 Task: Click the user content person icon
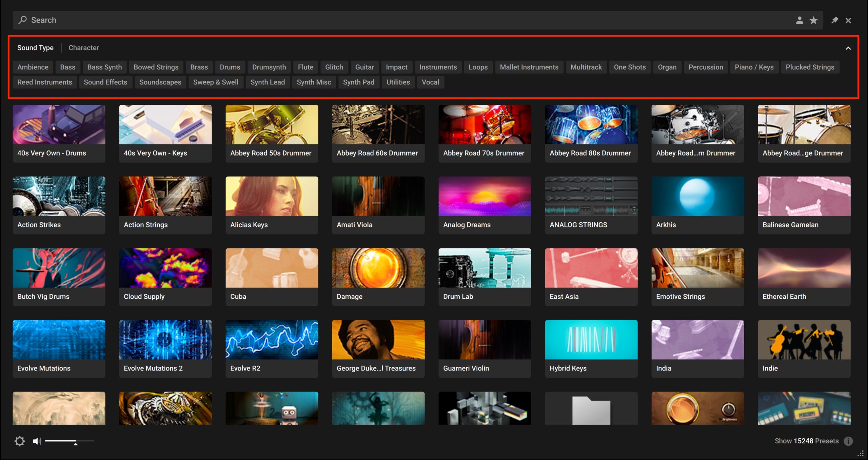click(x=799, y=20)
